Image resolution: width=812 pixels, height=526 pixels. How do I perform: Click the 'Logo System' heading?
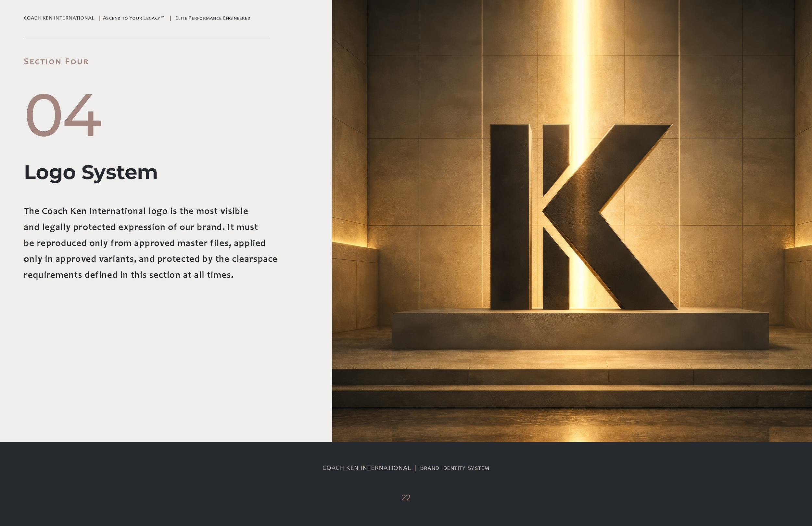coord(91,173)
